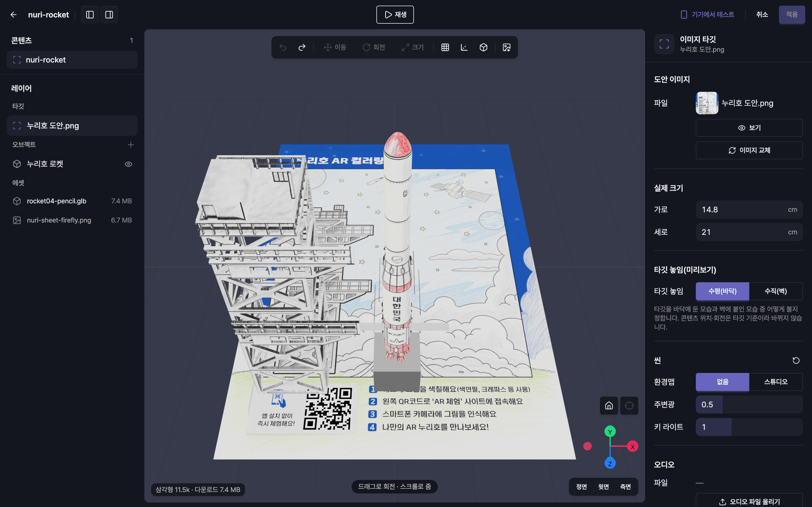Switch to 측면 view
The height and width of the screenshot is (507, 812).
pyautogui.click(x=625, y=486)
